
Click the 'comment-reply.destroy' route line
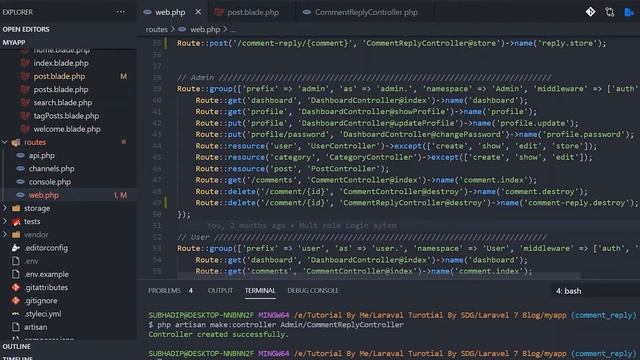[x=416, y=203]
